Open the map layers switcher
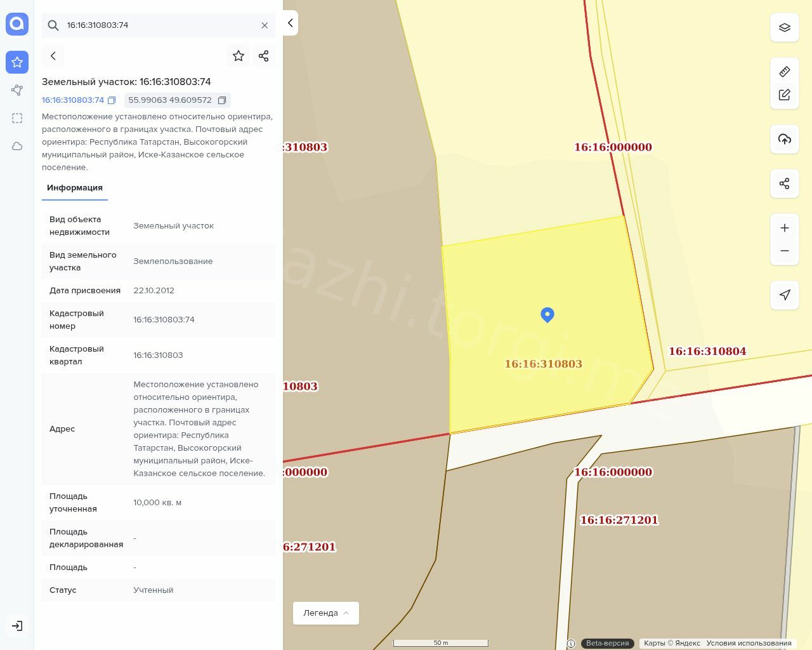This screenshot has height=650, width=812. tap(784, 27)
